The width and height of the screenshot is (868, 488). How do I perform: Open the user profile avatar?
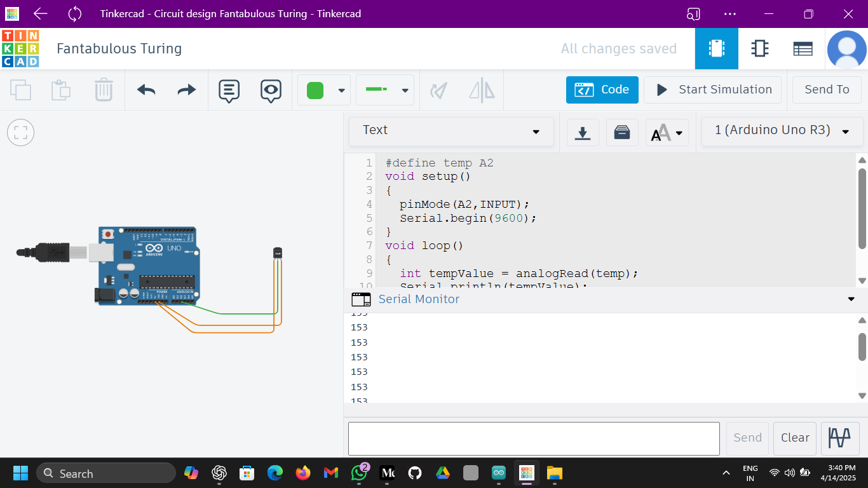point(846,49)
